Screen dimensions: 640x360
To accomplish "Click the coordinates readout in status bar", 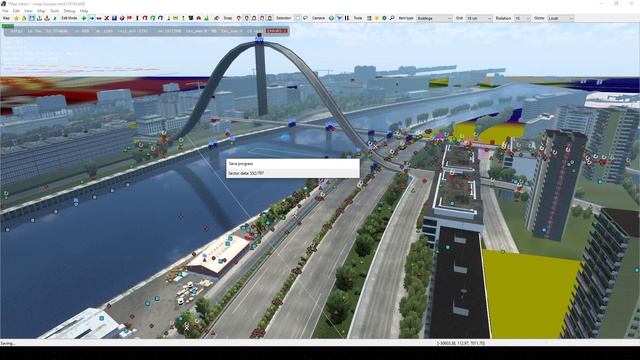I will click(x=460, y=343).
